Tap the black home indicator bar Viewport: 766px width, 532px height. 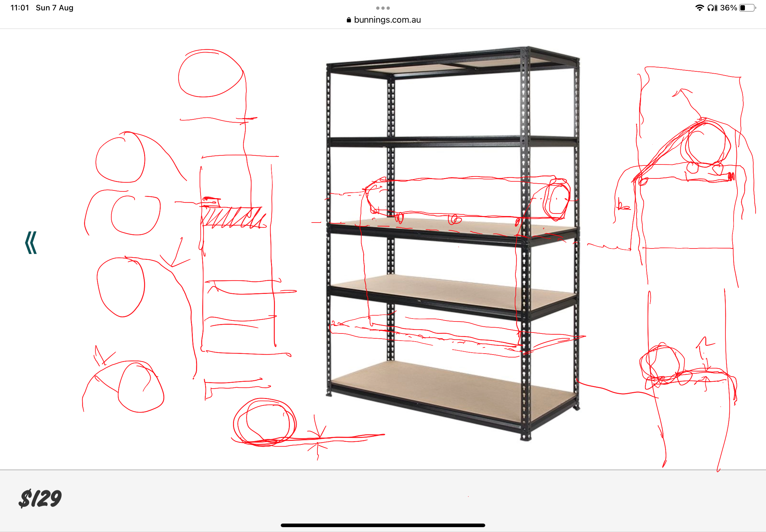click(383, 525)
